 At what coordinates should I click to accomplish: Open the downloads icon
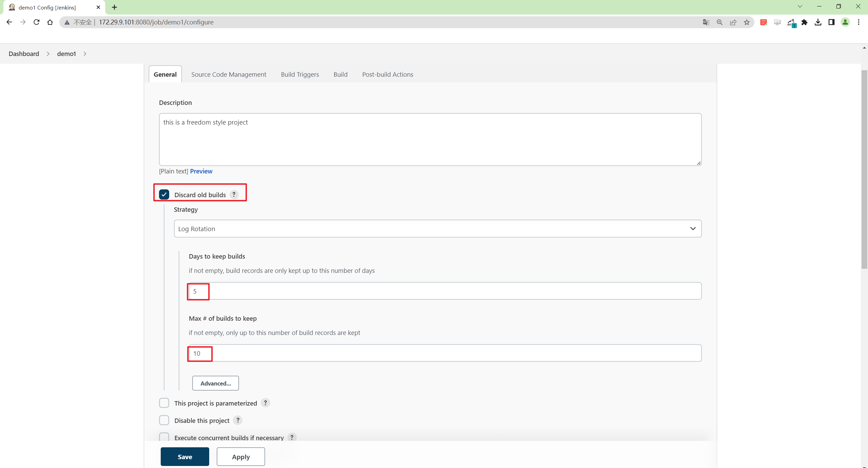[x=818, y=22]
